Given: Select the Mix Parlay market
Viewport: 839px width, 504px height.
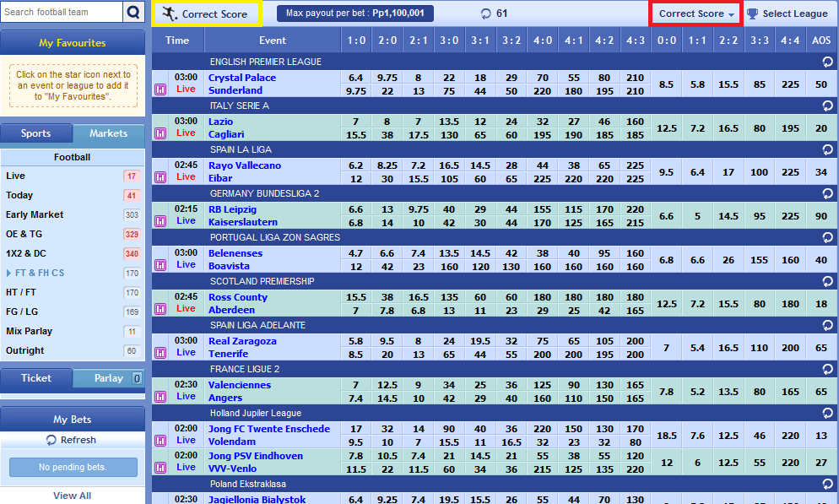Looking at the screenshot, I should 73,331.
